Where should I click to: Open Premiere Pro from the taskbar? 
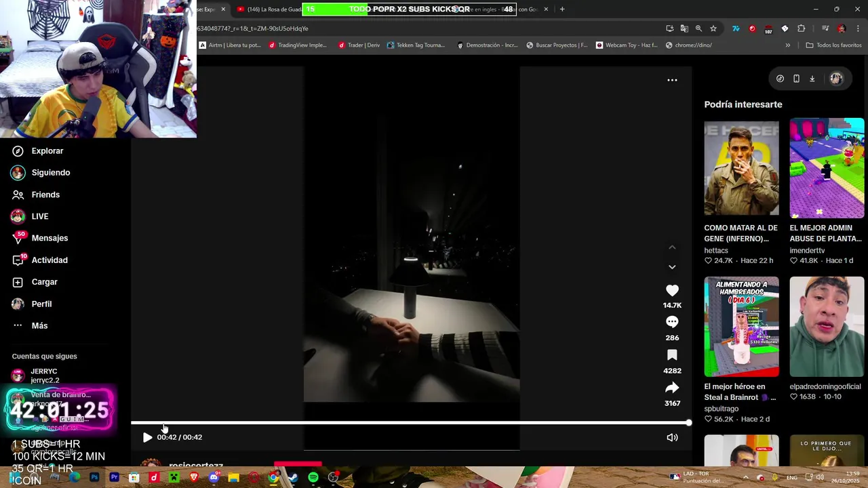pyautogui.click(x=114, y=478)
